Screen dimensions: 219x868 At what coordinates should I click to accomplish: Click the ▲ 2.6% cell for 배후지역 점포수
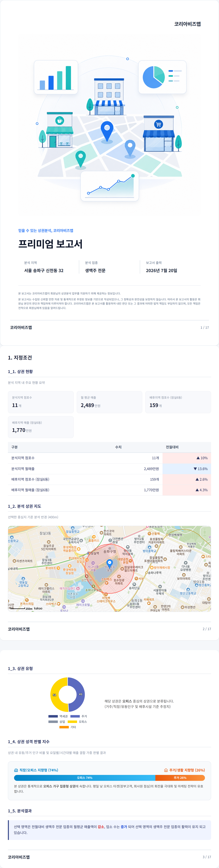coord(187,479)
